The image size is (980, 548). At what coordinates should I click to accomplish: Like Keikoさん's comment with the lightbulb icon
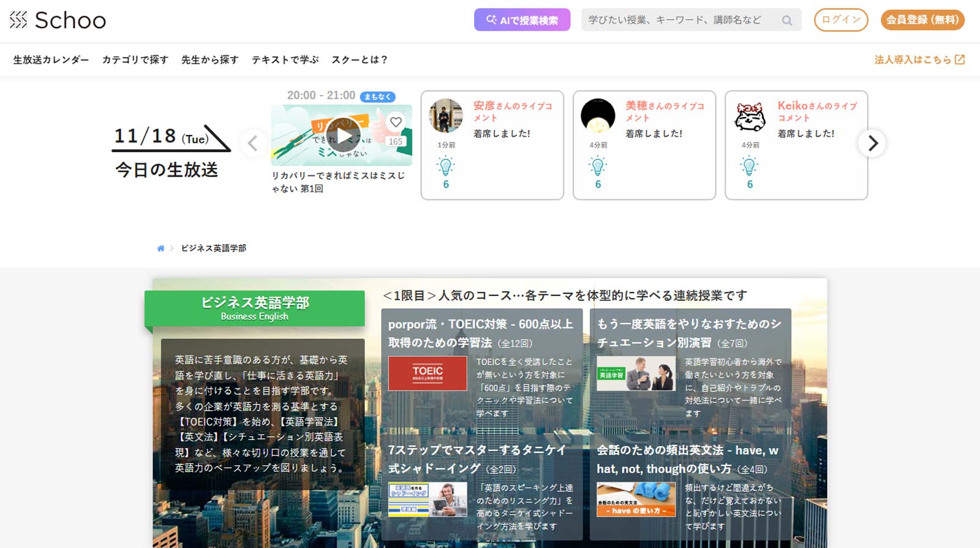point(750,166)
